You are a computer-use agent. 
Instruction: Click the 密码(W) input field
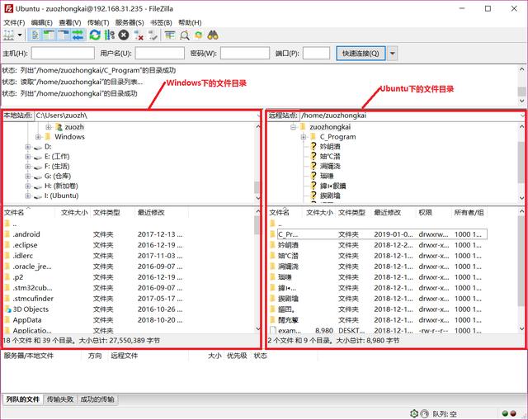[245, 53]
